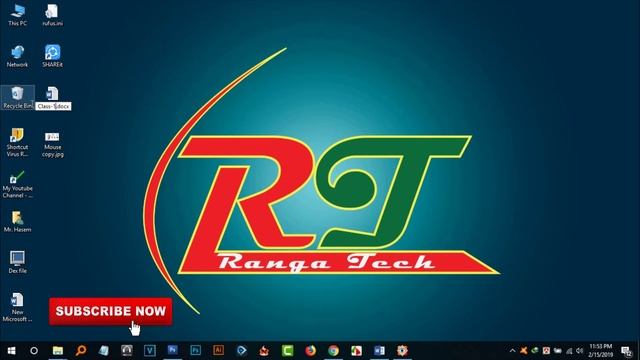Open network signal tray icon
Viewport: 640px width, 360px height.
tap(569, 351)
